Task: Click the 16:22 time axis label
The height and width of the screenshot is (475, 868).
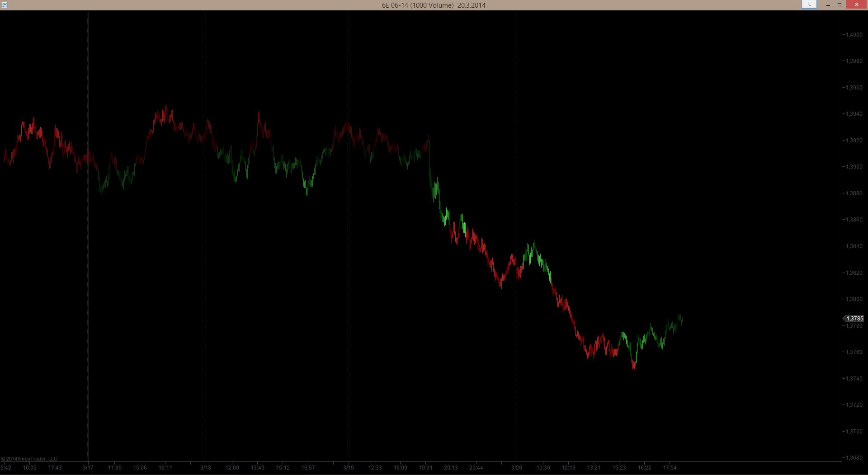Action: click(x=645, y=468)
